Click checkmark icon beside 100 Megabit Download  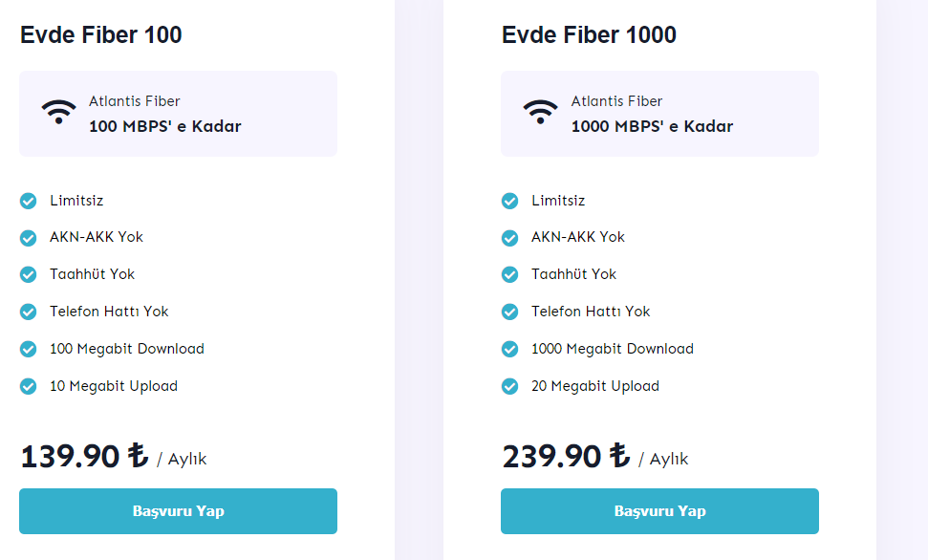pyautogui.click(x=29, y=349)
